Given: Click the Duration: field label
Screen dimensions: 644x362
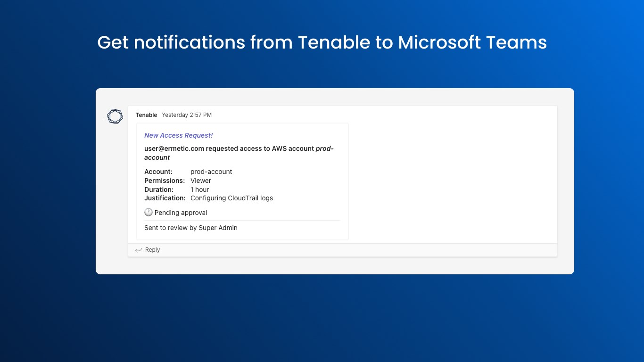Looking at the screenshot, I should tap(159, 189).
